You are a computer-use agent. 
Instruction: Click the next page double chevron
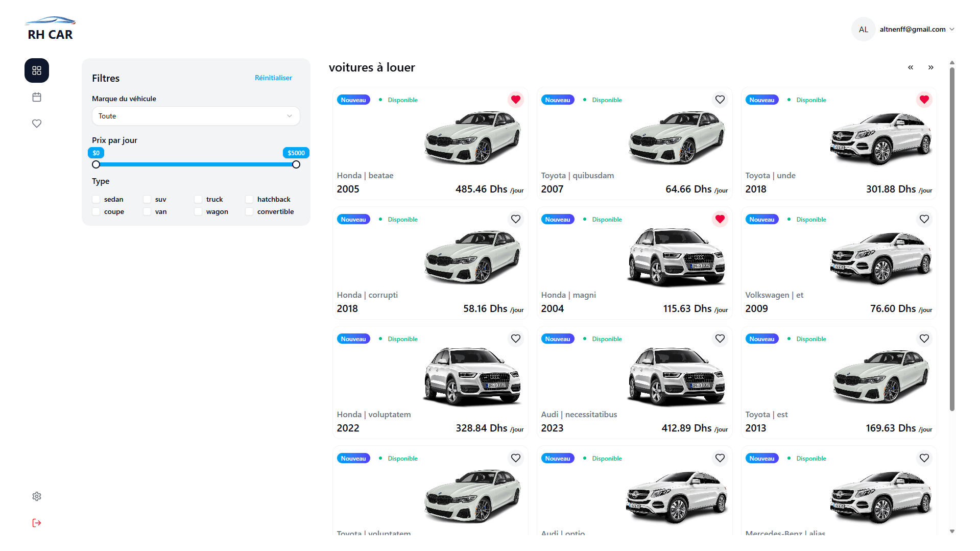pyautogui.click(x=930, y=67)
